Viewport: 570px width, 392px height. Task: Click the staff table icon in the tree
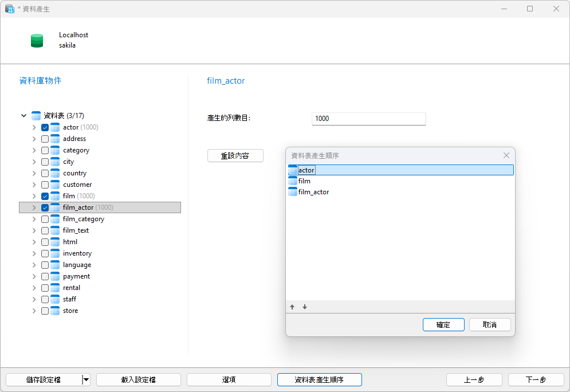point(55,299)
